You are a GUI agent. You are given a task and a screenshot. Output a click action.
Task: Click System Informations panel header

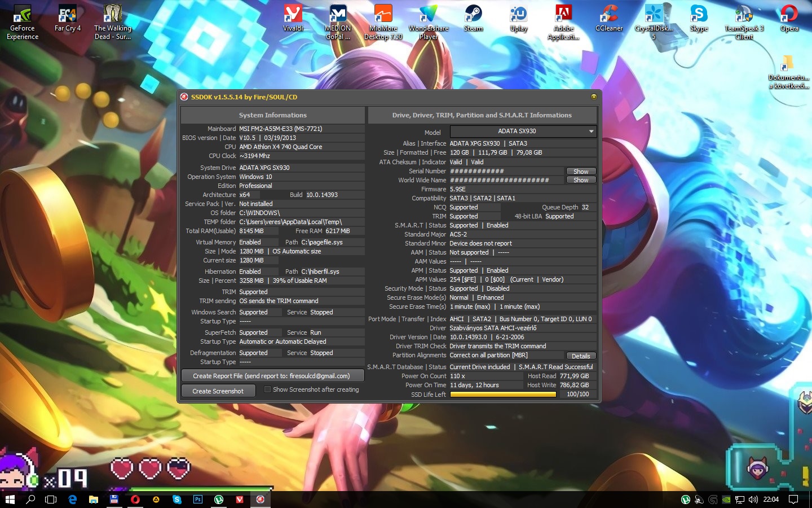click(x=272, y=115)
